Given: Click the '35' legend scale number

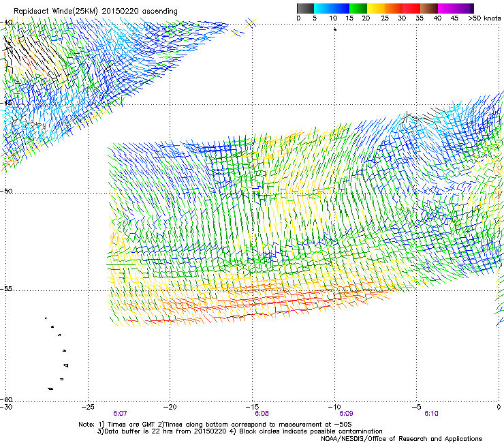Looking at the screenshot, I should click(x=420, y=18).
